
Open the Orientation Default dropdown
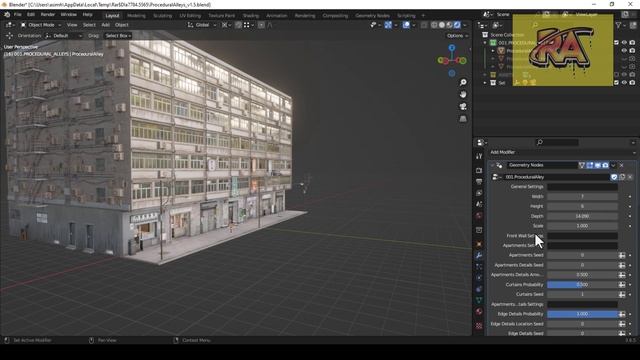pos(63,36)
